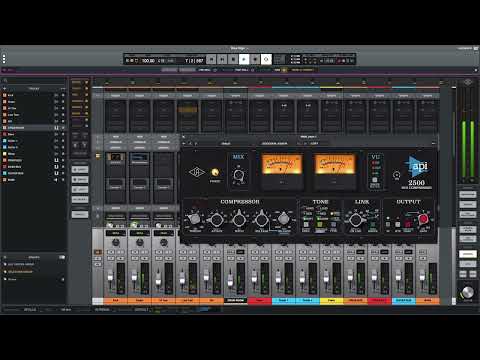Toggle the bypass button next to Output In
The image size is (480, 360).
coord(397,224)
